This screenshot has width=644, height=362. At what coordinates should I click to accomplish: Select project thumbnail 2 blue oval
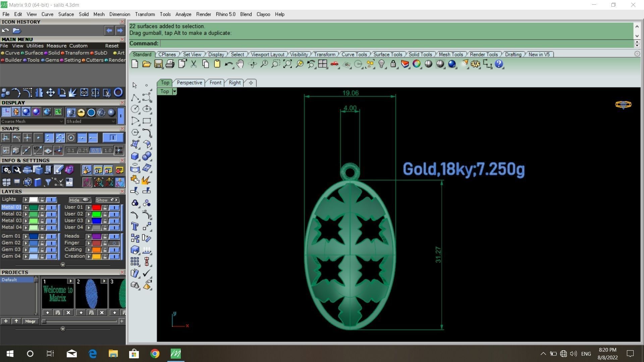(x=91, y=293)
